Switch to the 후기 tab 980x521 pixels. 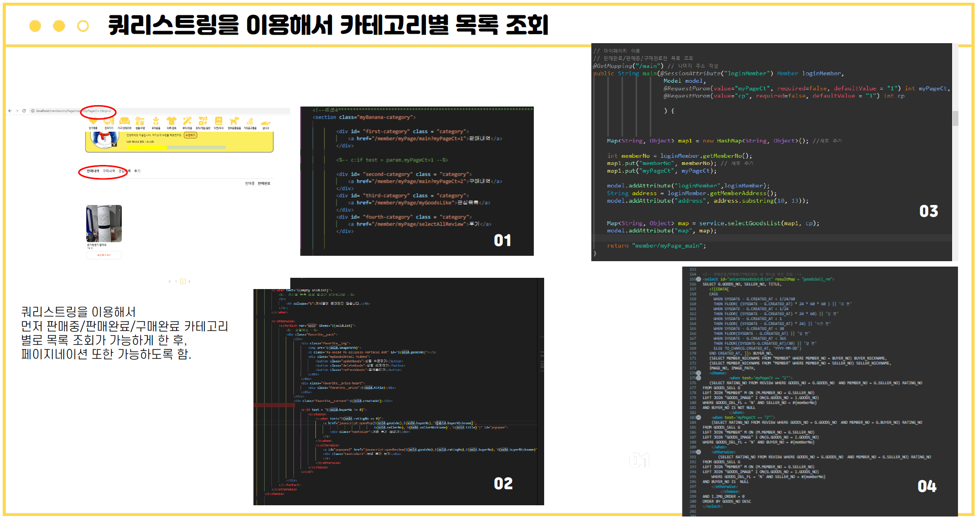137,171
